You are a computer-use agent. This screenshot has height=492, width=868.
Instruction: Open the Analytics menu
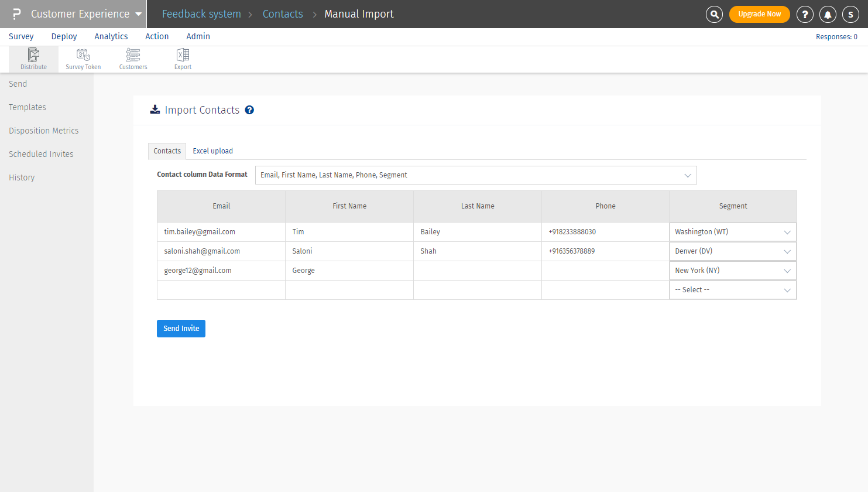pos(111,36)
